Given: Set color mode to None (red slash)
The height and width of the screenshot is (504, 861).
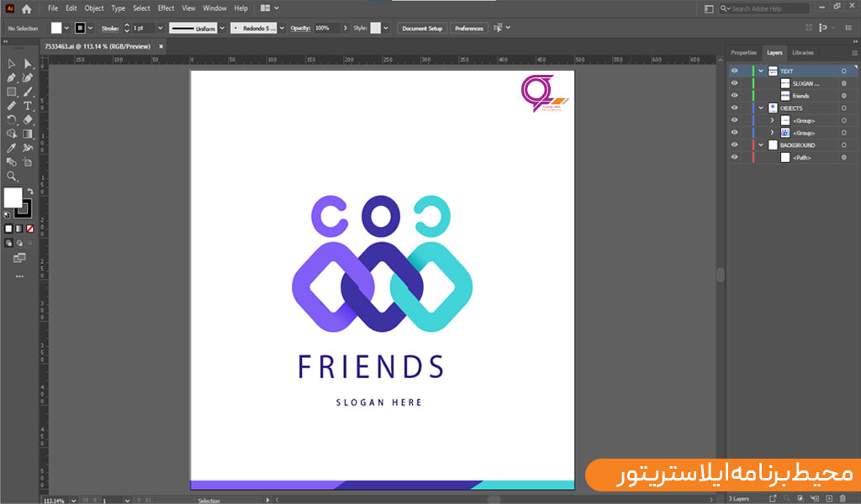Looking at the screenshot, I should tap(30, 228).
